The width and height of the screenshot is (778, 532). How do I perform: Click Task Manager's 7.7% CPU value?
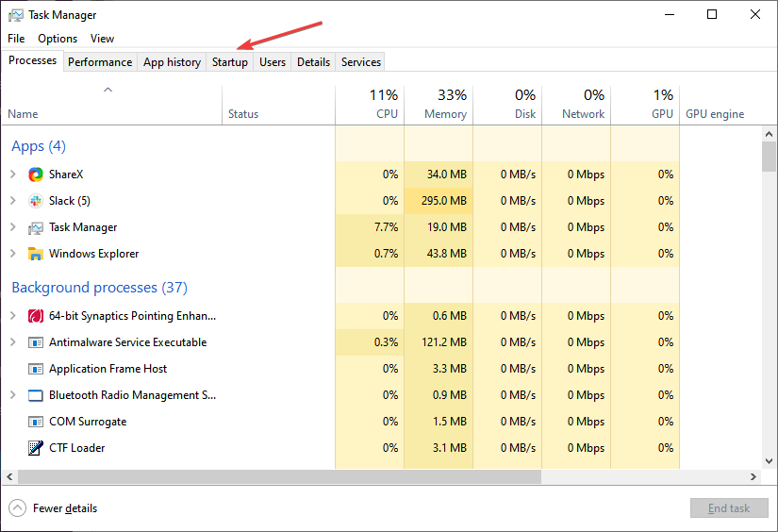point(386,227)
